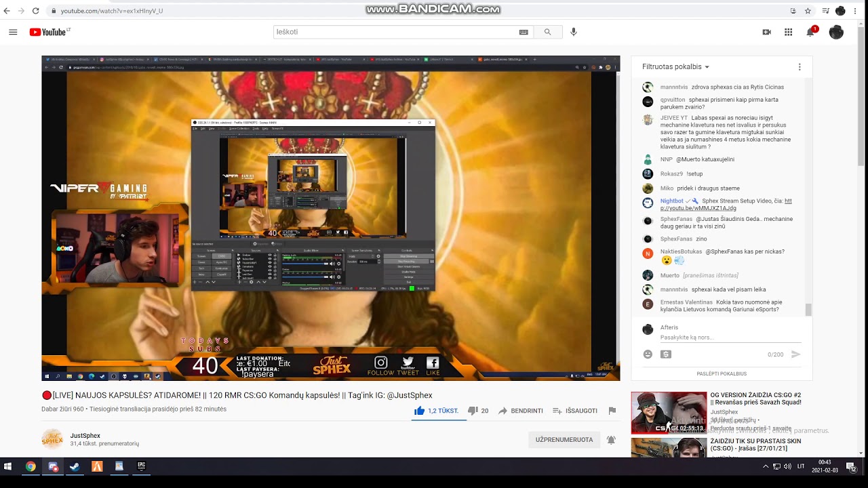The image size is (868, 488).
Task: Open Steam from the taskbar
Action: tap(75, 466)
